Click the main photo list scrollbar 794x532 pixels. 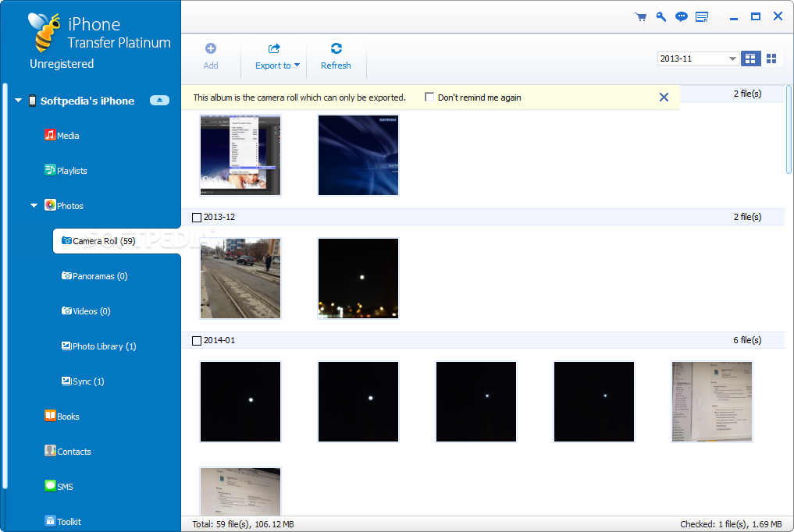click(789, 130)
